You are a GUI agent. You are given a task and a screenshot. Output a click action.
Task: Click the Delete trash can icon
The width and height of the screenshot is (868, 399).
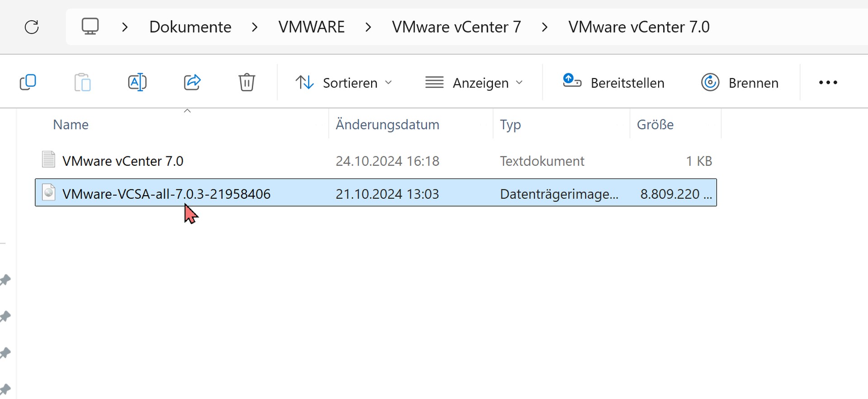[x=247, y=82]
